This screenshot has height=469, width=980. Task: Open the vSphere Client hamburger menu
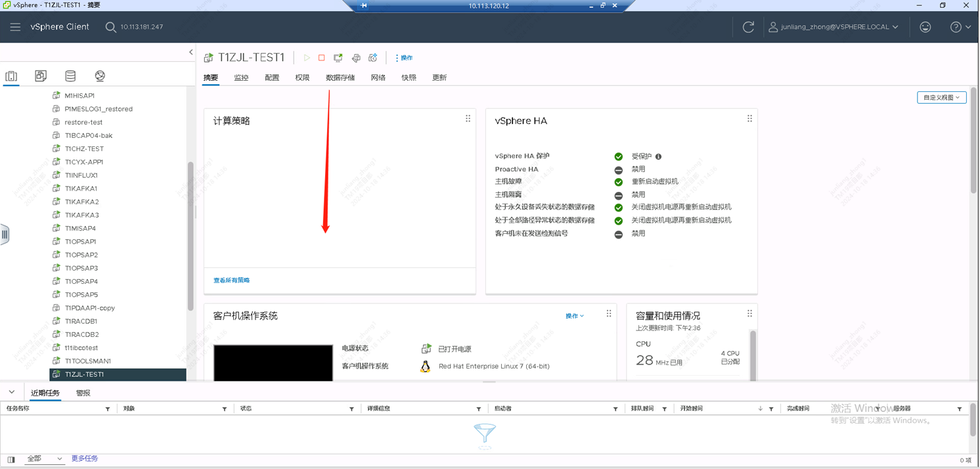coord(15,27)
